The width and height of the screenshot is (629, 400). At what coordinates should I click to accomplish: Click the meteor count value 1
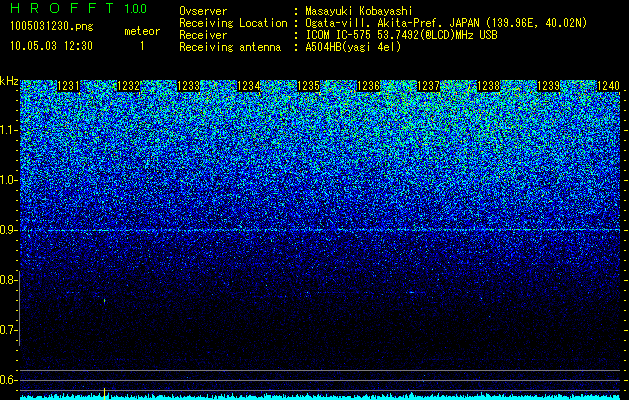click(x=142, y=46)
